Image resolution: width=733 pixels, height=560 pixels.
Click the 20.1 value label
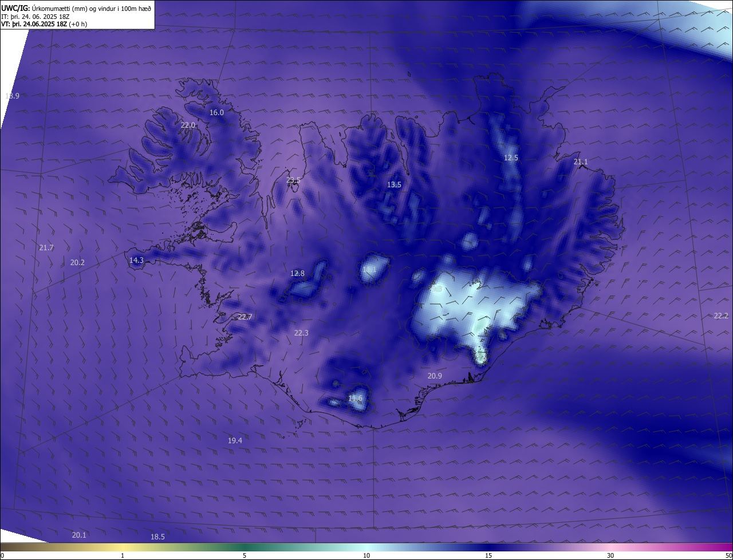point(79,535)
